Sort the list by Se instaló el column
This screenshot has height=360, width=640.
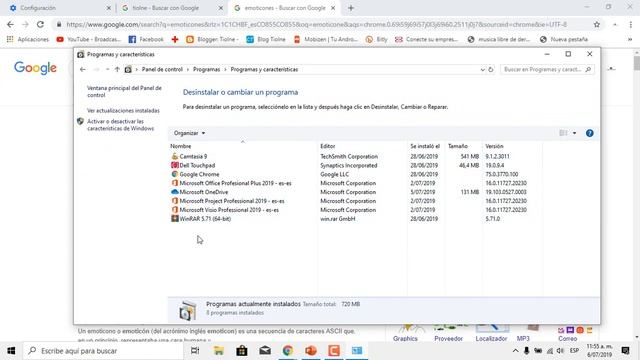425,146
